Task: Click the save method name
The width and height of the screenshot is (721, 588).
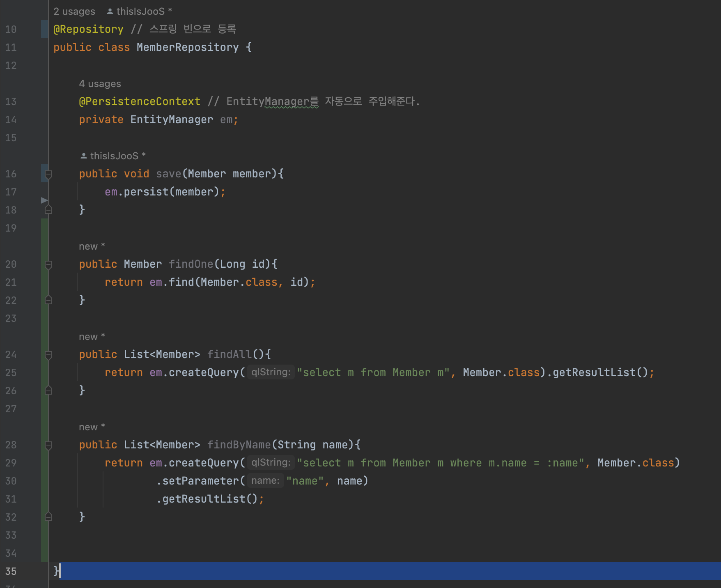Action: point(168,174)
